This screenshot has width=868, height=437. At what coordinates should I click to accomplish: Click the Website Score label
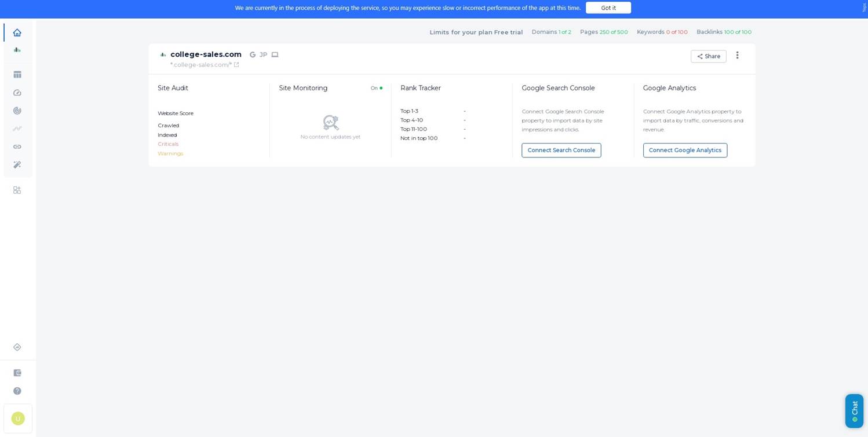pos(176,113)
